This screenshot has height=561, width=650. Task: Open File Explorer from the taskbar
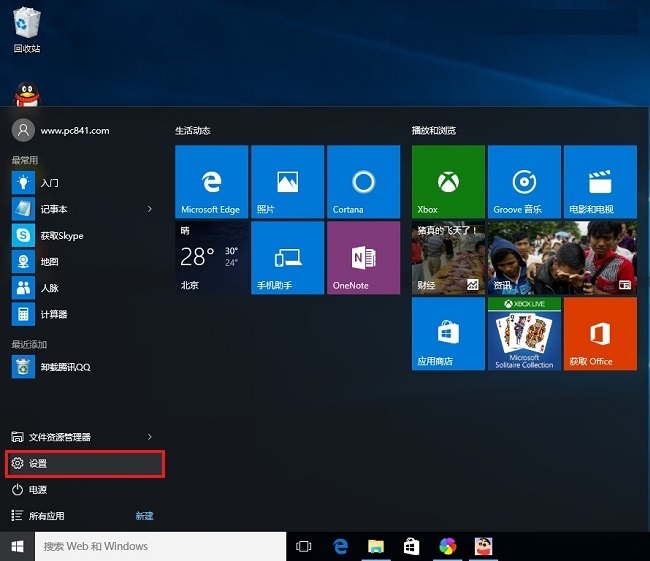click(376, 546)
